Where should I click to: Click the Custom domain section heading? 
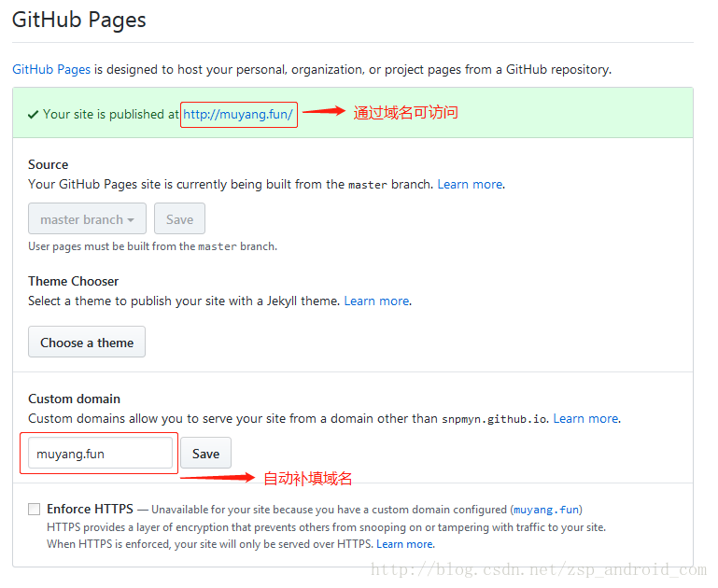[x=74, y=399]
